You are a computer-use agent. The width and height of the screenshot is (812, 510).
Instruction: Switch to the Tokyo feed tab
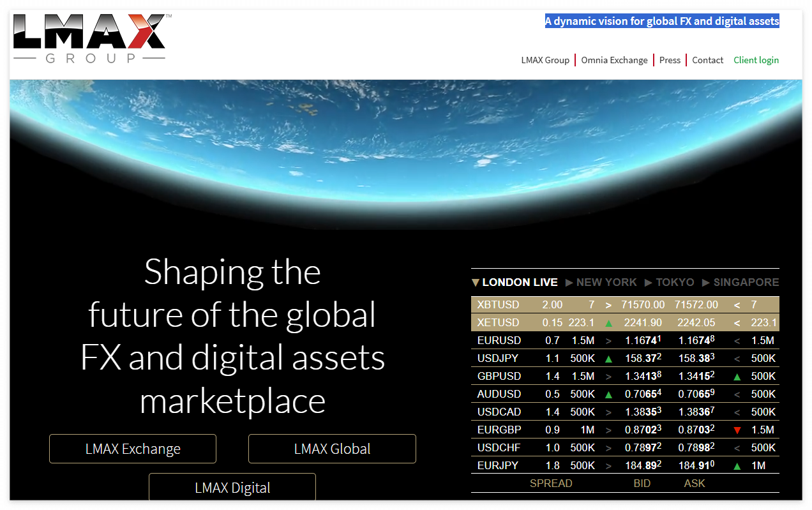point(675,282)
